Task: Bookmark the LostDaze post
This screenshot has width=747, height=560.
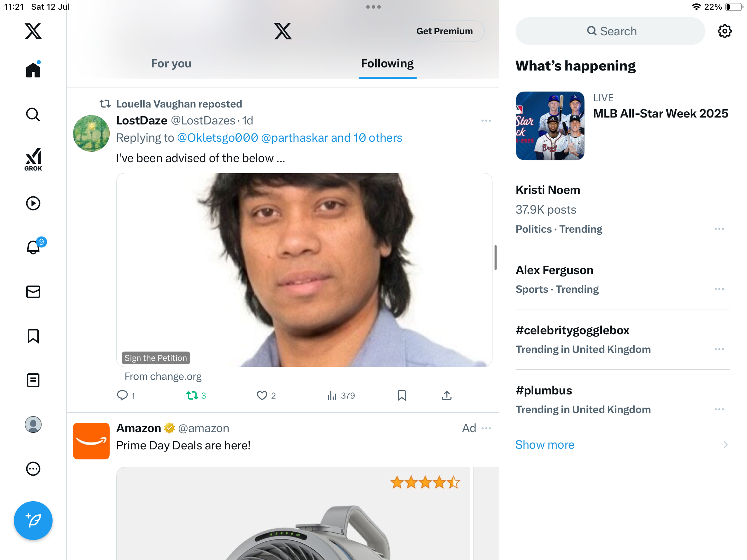Action: point(402,395)
